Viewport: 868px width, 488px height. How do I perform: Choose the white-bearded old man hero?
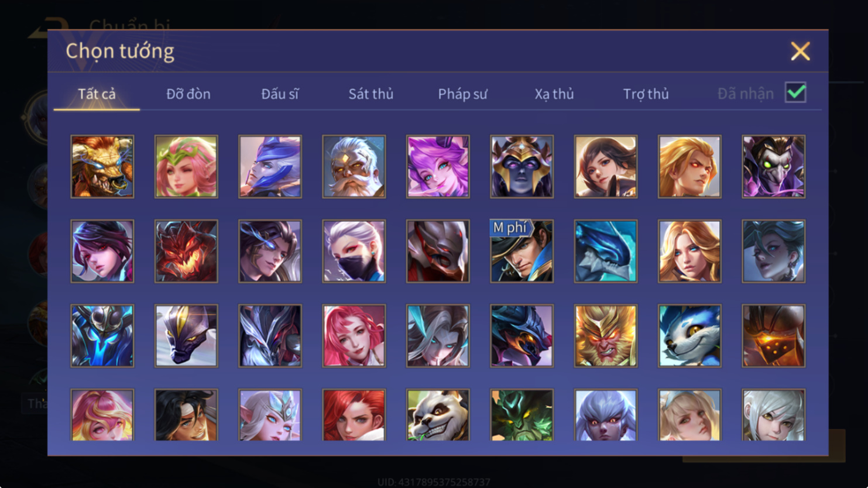point(354,167)
